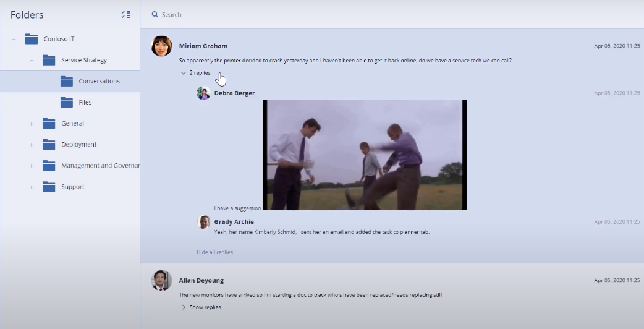Select the Service Strategy folder label
The height and width of the screenshot is (329, 644).
coord(84,60)
